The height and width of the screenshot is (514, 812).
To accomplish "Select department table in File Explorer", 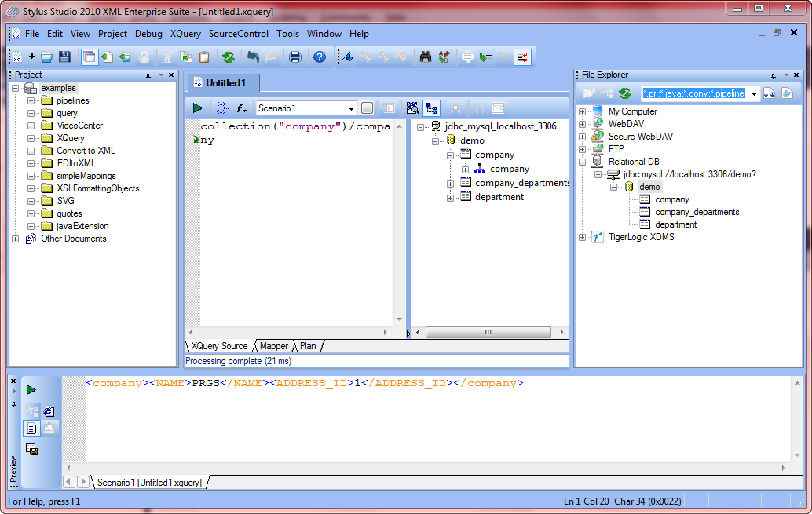I will tap(675, 224).
